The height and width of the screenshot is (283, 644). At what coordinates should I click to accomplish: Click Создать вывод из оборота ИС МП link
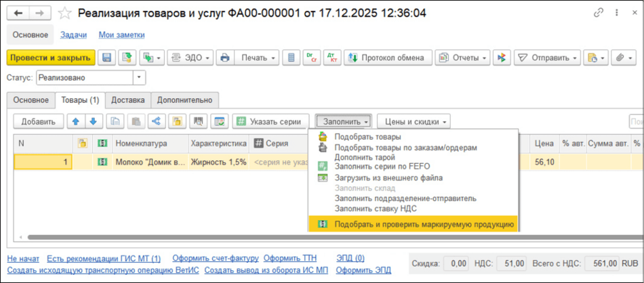click(x=266, y=270)
